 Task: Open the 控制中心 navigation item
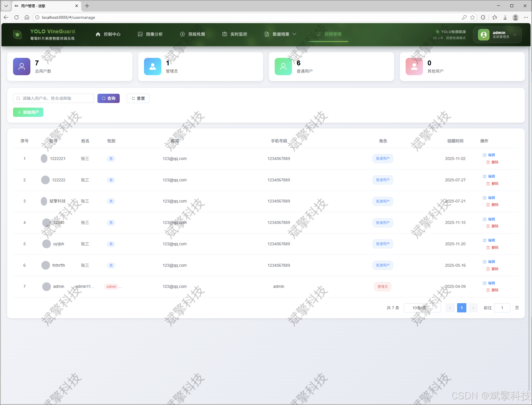tap(108, 34)
